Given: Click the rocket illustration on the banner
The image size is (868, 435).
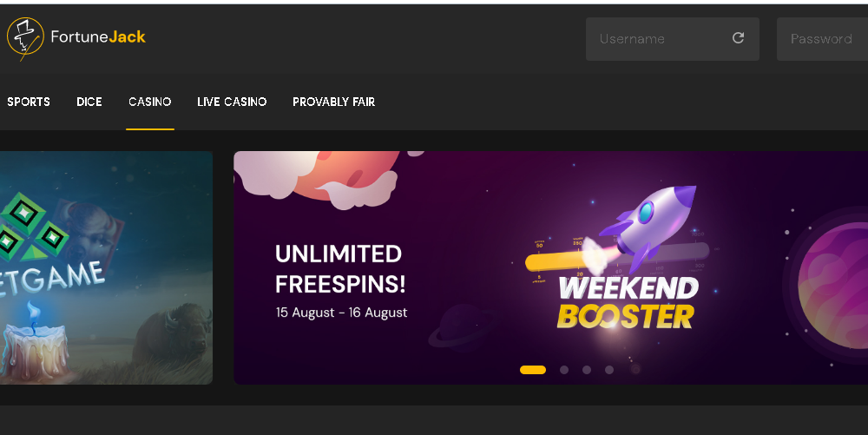Looking at the screenshot, I should pyautogui.click(x=648, y=227).
